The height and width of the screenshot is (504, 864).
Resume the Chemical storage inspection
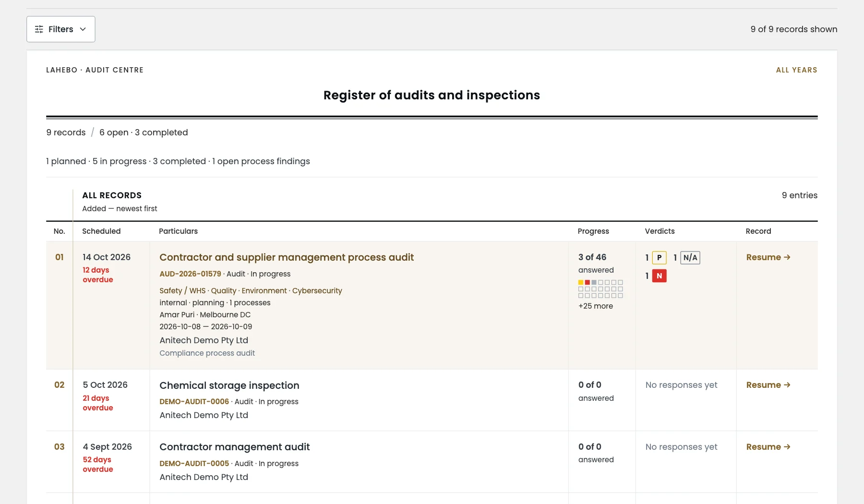[x=768, y=385]
